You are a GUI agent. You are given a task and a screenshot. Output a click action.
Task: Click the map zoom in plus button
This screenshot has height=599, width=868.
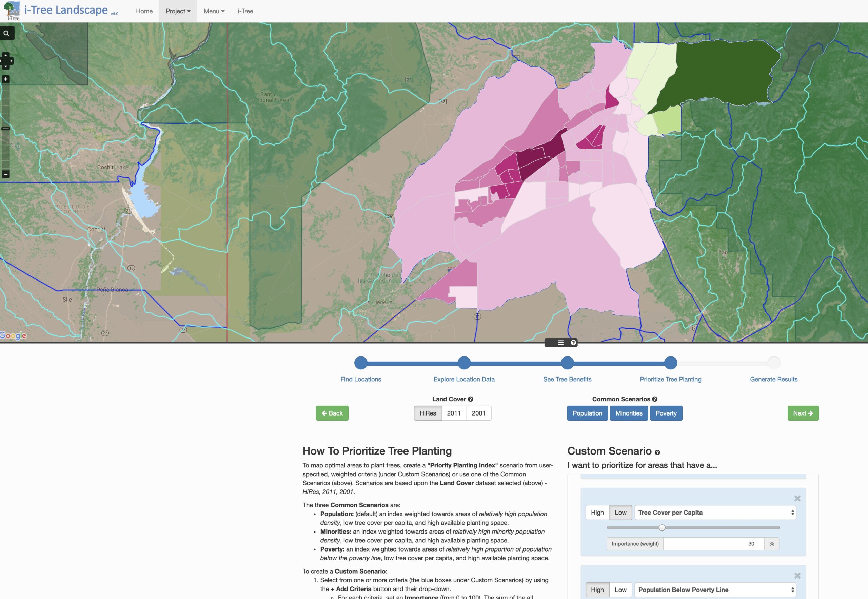pos(6,79)
